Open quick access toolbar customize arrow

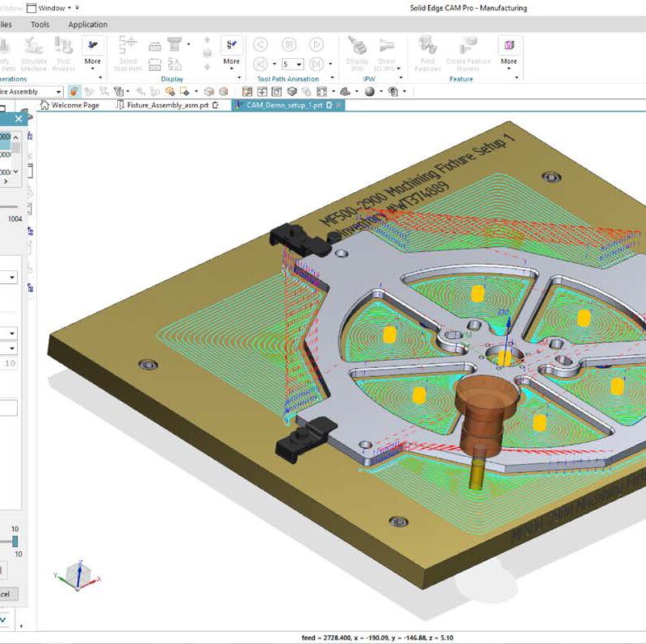pos(77,8)
